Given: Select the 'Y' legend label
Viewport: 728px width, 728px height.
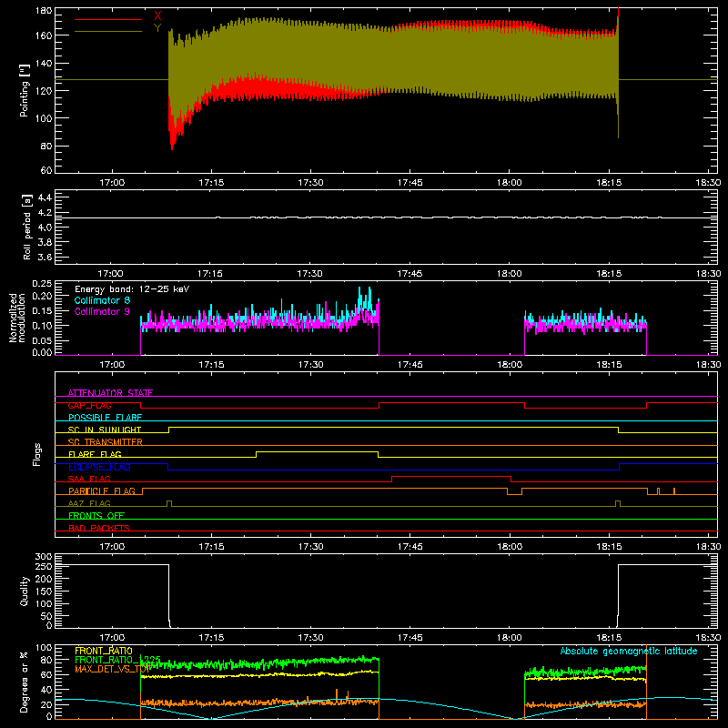Looking at the screenshot, I should tap(157, 28).
